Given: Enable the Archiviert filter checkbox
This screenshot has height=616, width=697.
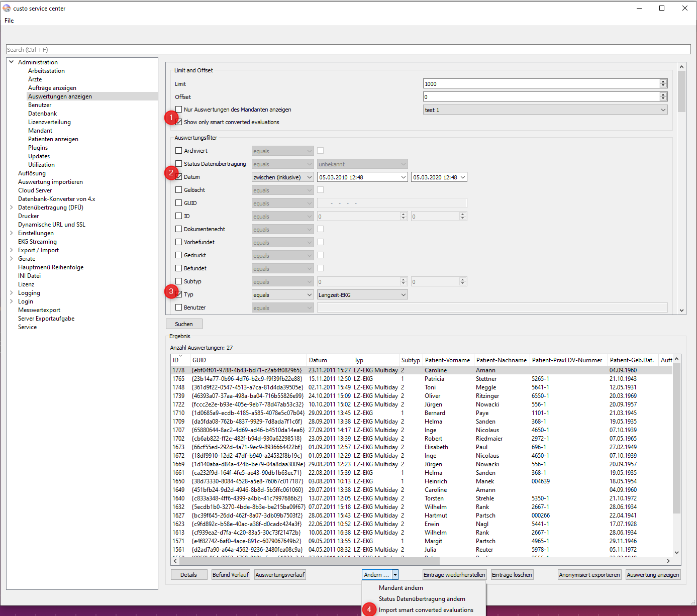Looking at the screenshot, I should tap(178, 151).
